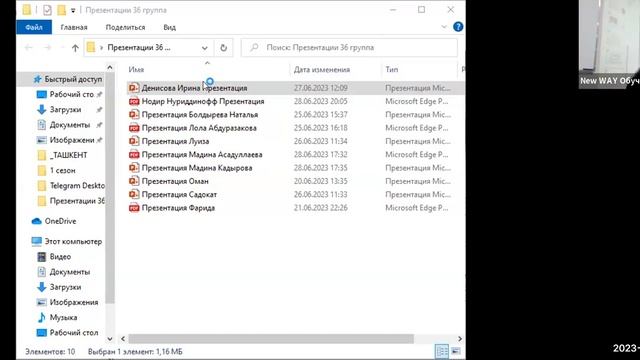640x360 pixels.
Task: Click the PowerPoint icon of Презентация Оман
Action: pos(133,181)
